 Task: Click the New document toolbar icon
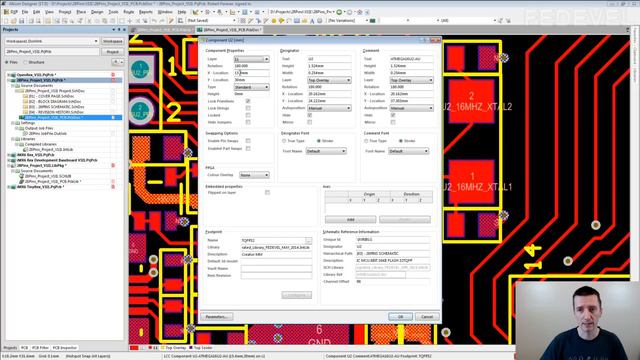click(6, 20)
